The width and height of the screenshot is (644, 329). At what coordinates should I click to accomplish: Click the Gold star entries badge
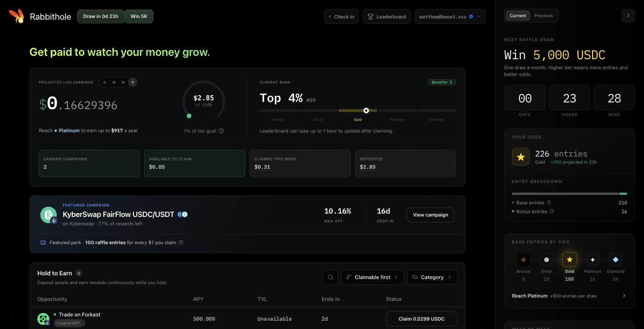tap(521, 157)
